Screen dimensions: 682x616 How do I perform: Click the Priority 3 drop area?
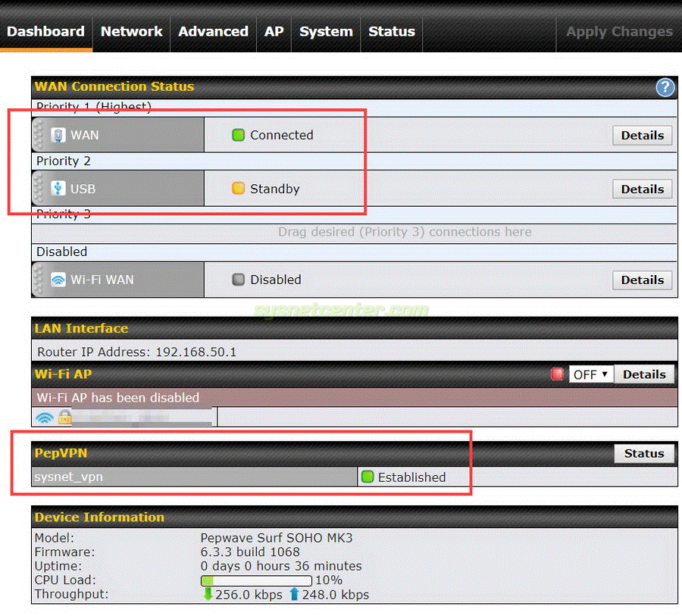pyautogui.click(x=355, y=233)
